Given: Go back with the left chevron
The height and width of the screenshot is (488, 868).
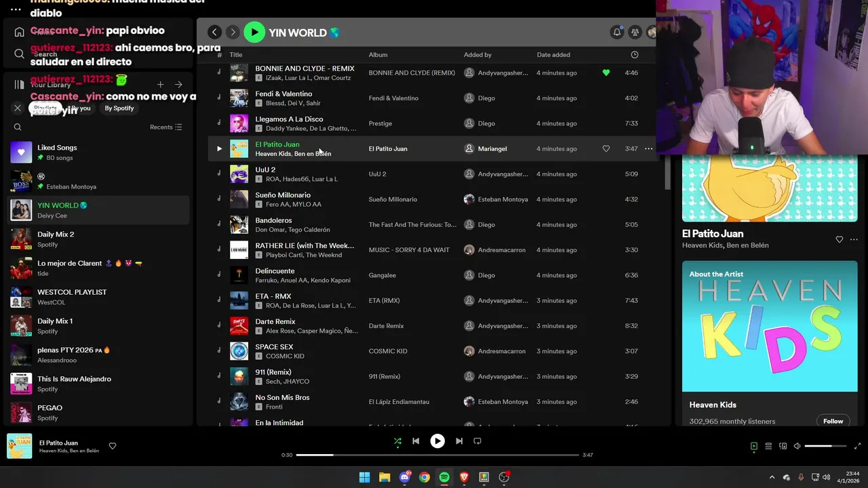Looking at the screenshot, I should [x=214, y=32].
